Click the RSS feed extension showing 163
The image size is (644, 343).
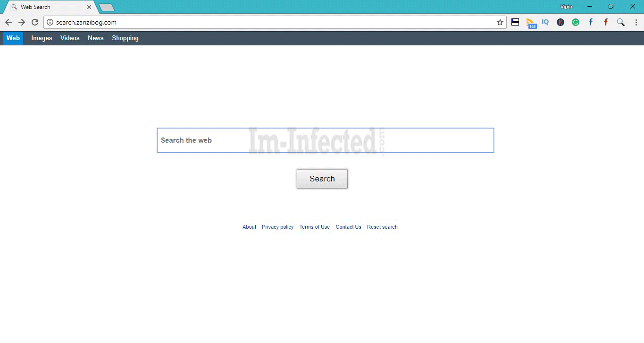pyautogui.click(x=530, y=22)
